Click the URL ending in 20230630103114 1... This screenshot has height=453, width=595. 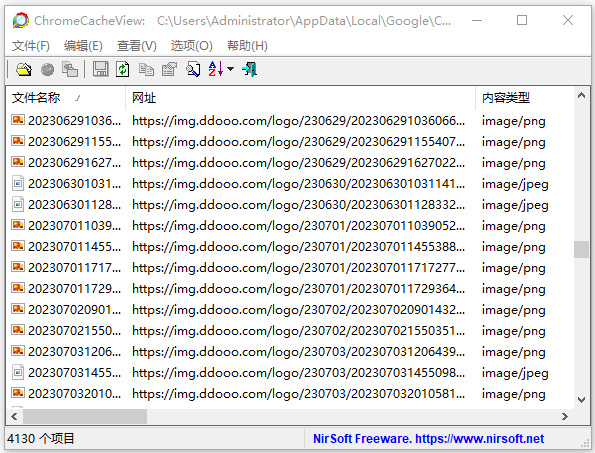[x=298, y=184]
